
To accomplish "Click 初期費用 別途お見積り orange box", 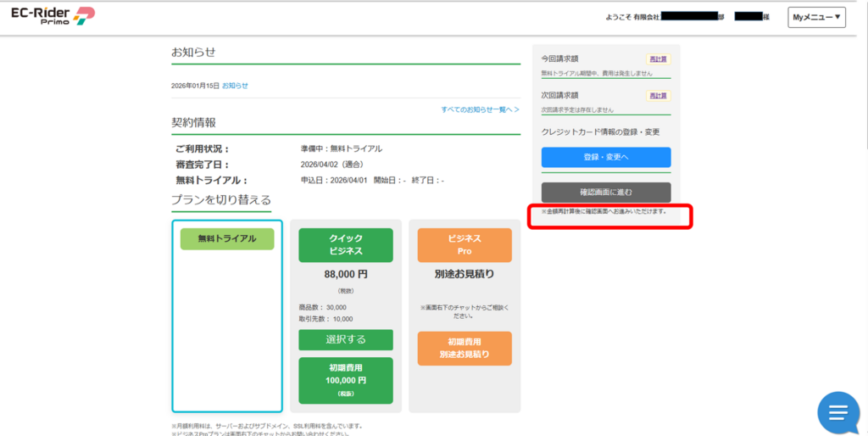I will point(464,349).
